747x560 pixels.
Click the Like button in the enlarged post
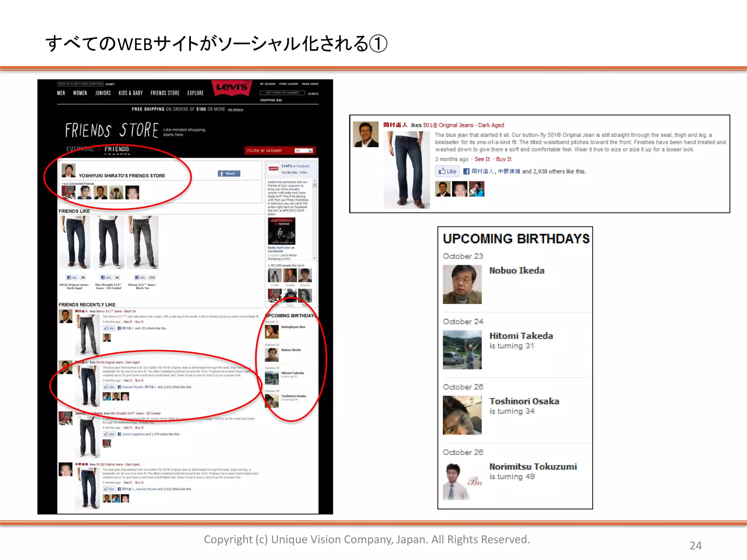click(x=448, y=171)
